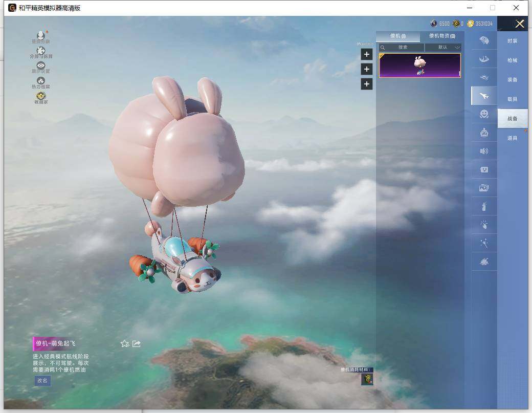This screenshot has height=413, width=532.
Task: Click the third plus slot button
Action: click(x=366, y=84)
